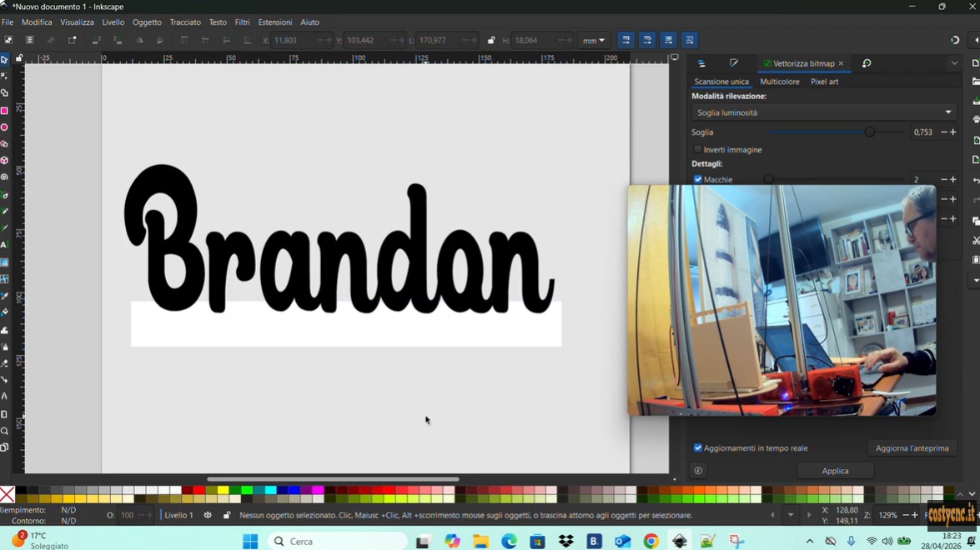This screenshot has width=980, height=550.
Task: Select the Pencil freehand tool
Action: [x=4, y=212]
